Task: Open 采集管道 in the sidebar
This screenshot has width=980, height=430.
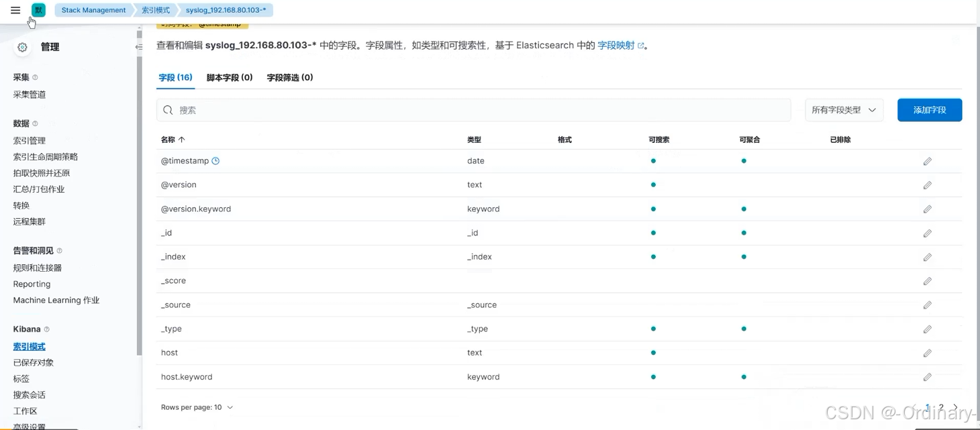Action: tap(30, 95)
